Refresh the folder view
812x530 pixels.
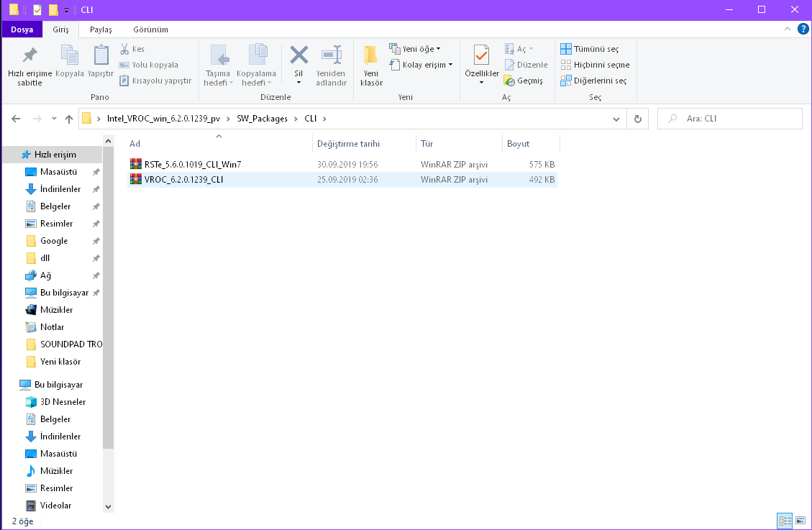pos(637,119)
